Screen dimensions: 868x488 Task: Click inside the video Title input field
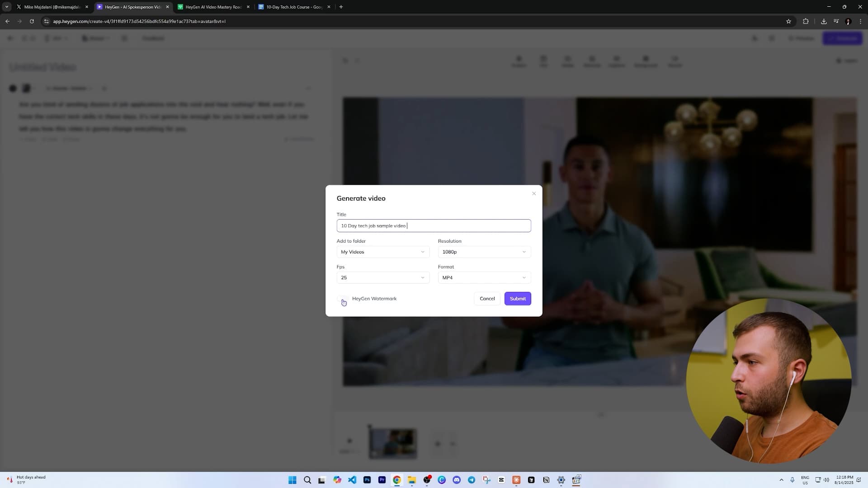pyautogui.click(x=434, y=225)
